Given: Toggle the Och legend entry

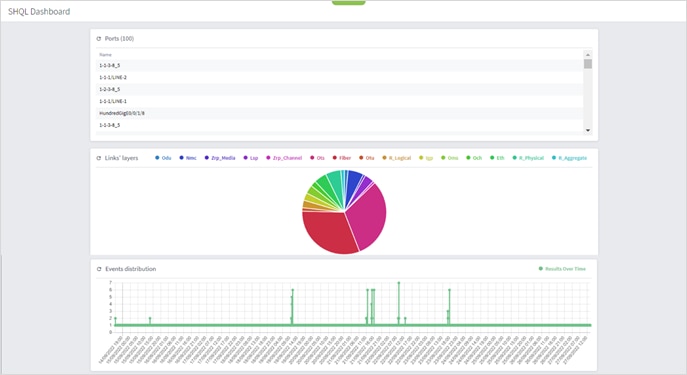Looking at the screenshot, I should click(x=474, y=158).
